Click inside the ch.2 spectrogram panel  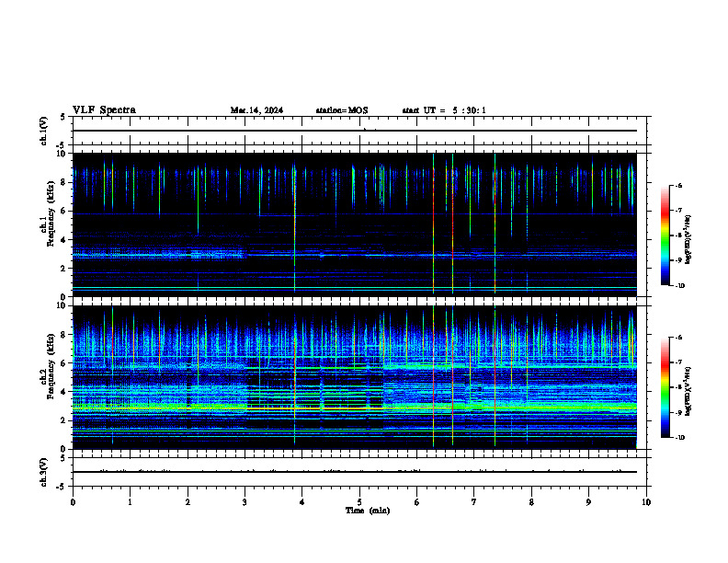354,377
